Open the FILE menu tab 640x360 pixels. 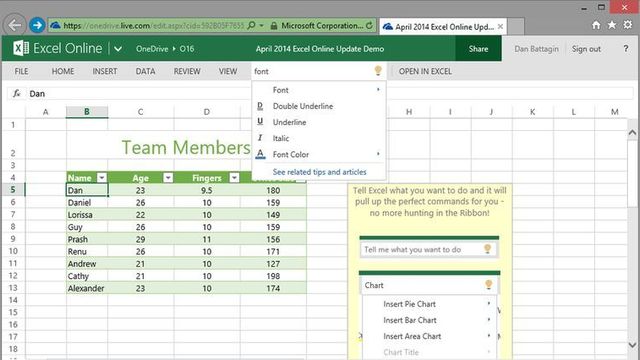21,71
